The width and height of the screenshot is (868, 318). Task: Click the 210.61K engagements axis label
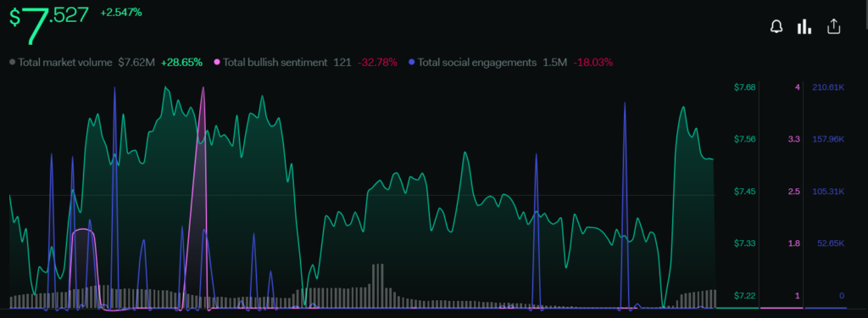828,87
